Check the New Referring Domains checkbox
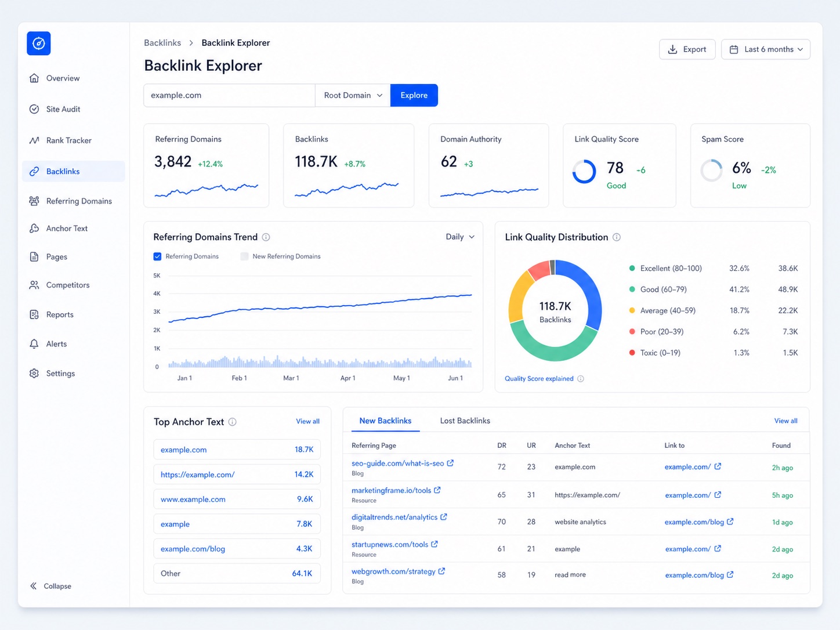Image resolution: width=840 pixels, height=630 pixels. [244, 256]
